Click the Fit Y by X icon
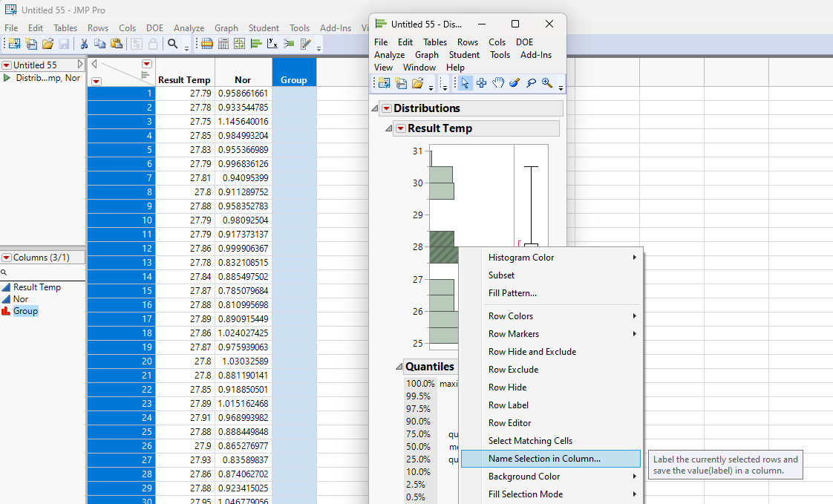Screen dimensions: 833x504 coord(272,44)
